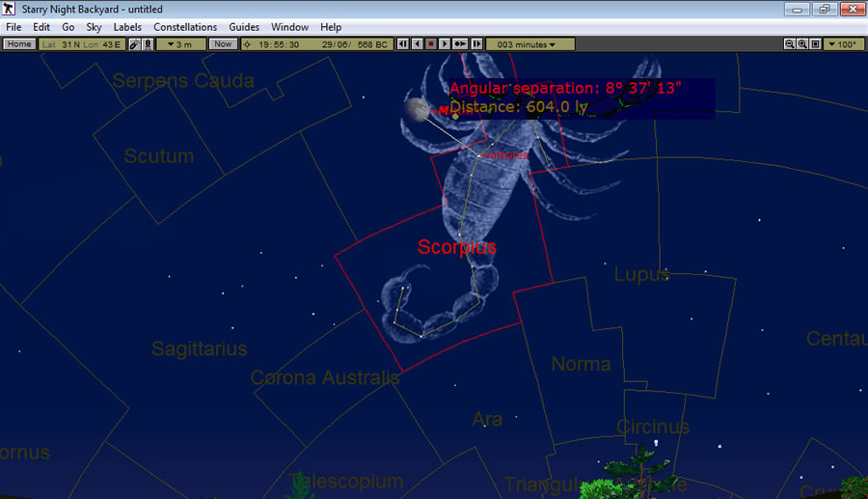Click the Sagittarius constellation label
Viewport: 868px width, 499px height.
tap(200, 348)
